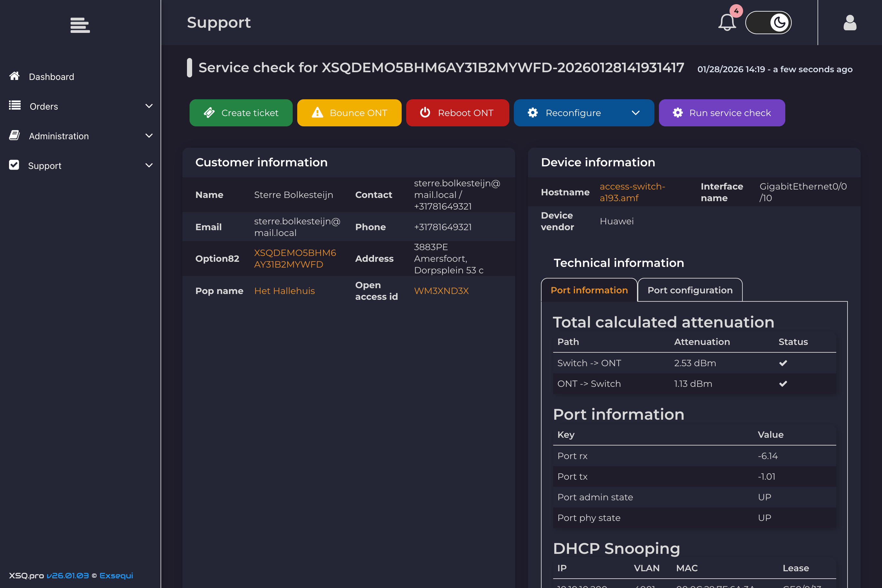Click the hamburger menu icon

(80, 25)
